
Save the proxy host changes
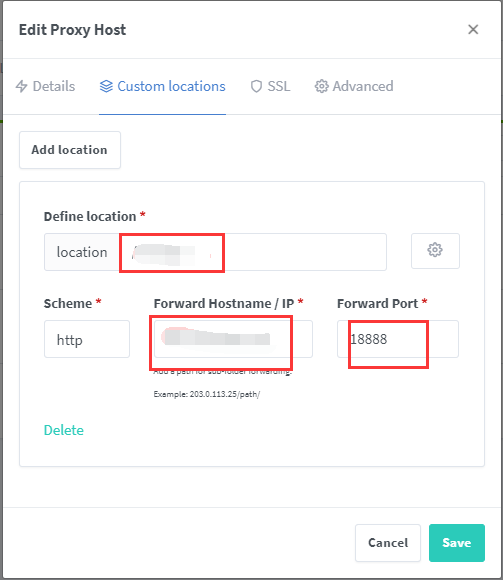click(x=457, y=543)
